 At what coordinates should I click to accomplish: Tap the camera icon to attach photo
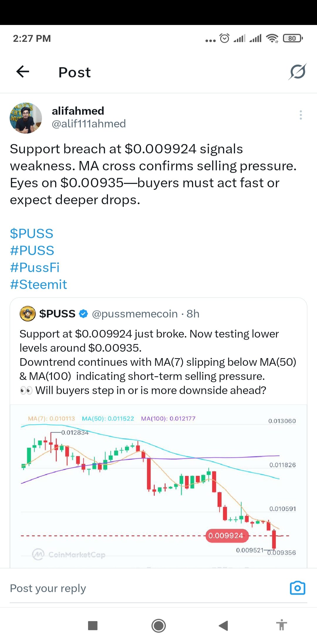[297, 588]
